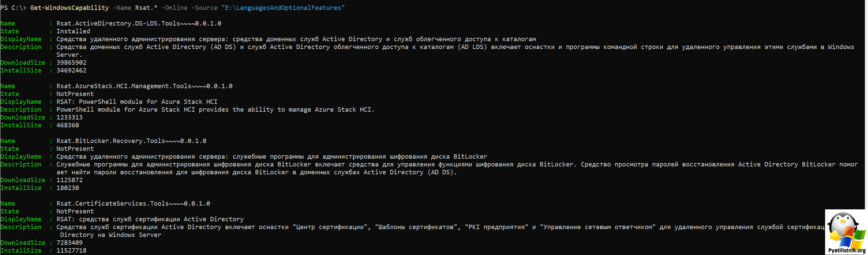Select Rsat.BitLocker.Recovery.Tools name line
The height and width of the screenshot is (255, 868).
coord(131,141)
